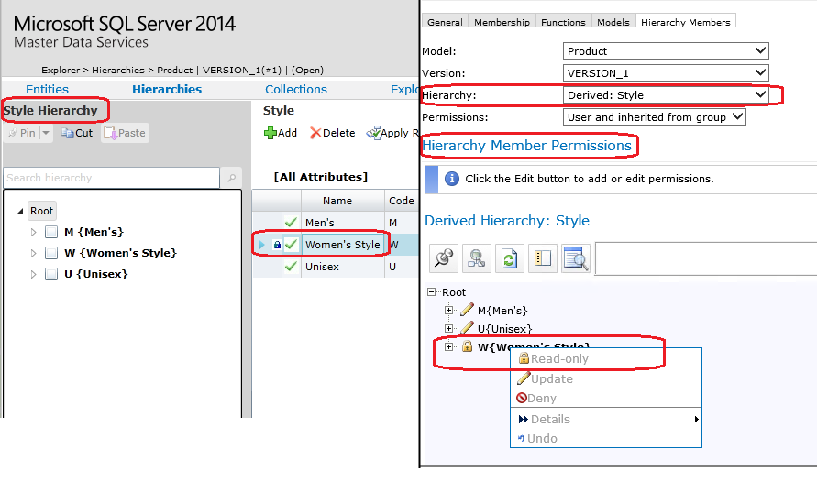Choose Undo from context menu
Screen dimensions: 817x504
pyautogui.click(x=606, y=438)
